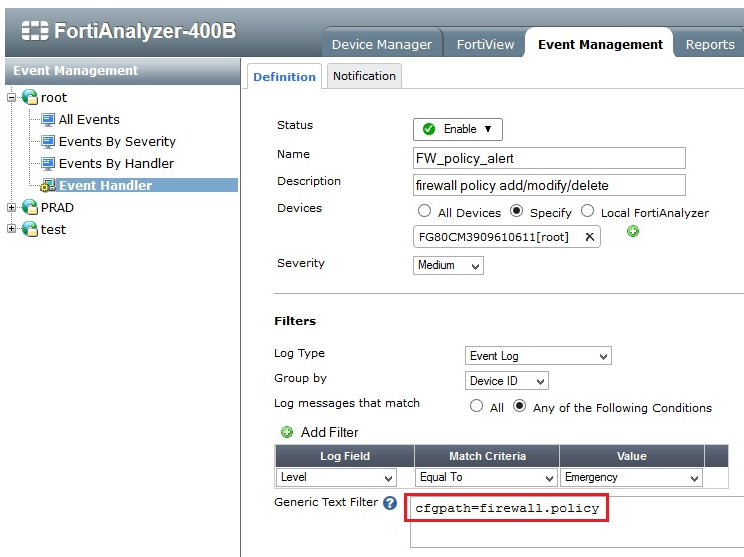Click the green check Enable status icon

point(429,129)
